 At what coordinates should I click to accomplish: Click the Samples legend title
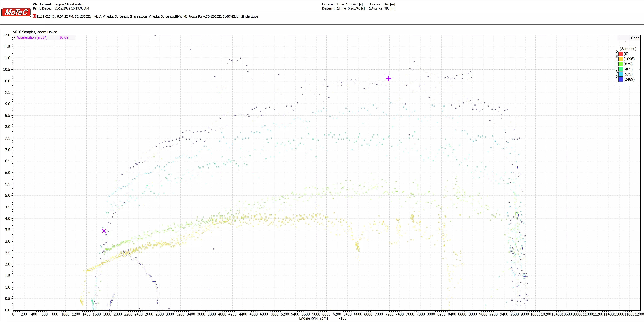(628, 49)
